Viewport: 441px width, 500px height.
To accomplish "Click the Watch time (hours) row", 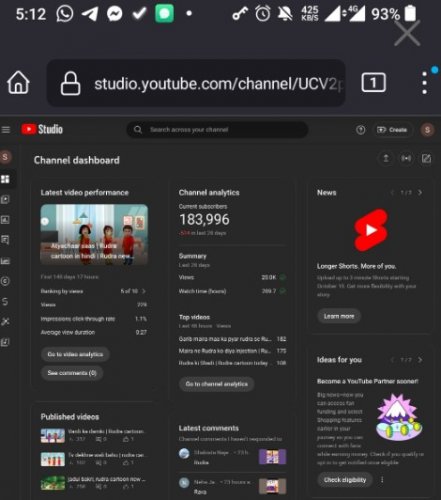I will click(232, 291).
